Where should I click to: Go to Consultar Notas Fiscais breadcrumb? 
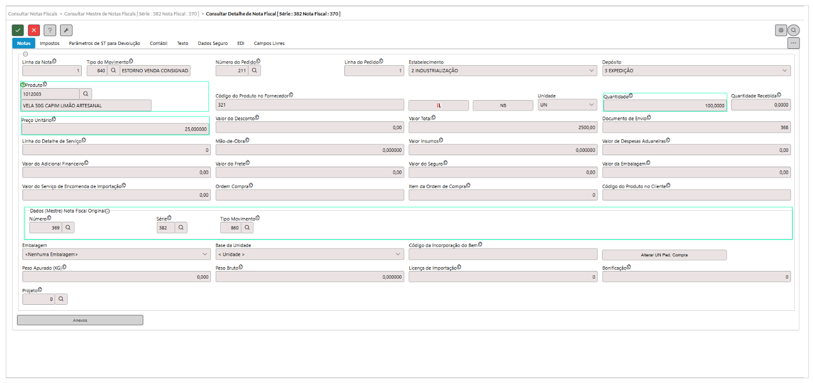point(33,14)
